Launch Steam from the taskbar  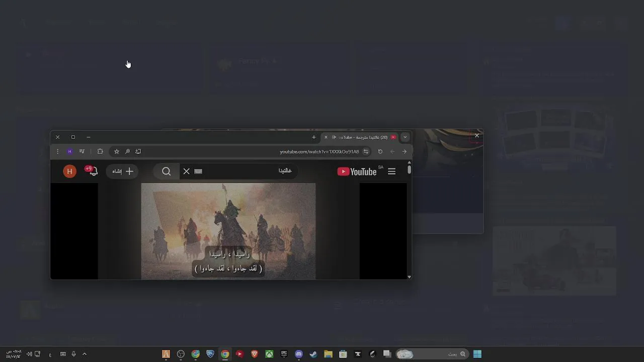[x=313, y=354]
